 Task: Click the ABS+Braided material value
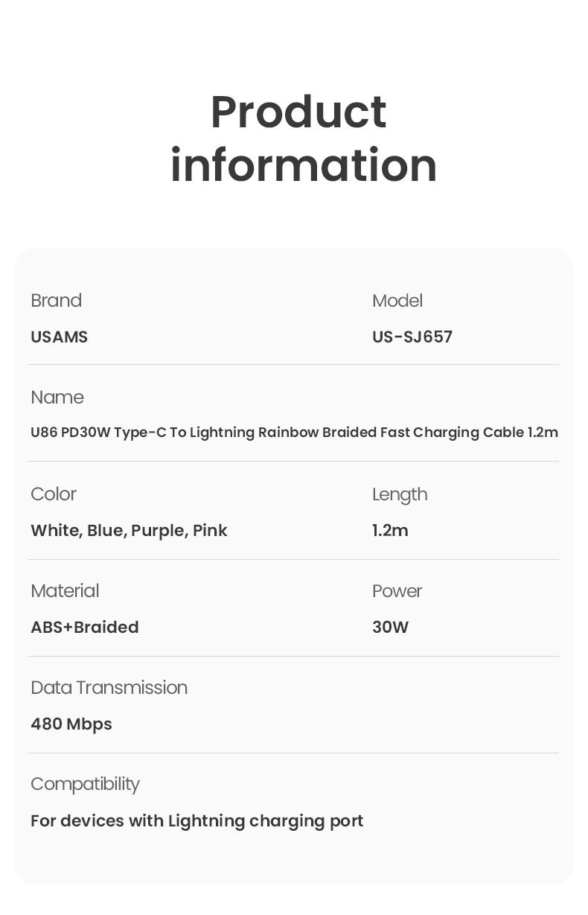tap(85, 628)
